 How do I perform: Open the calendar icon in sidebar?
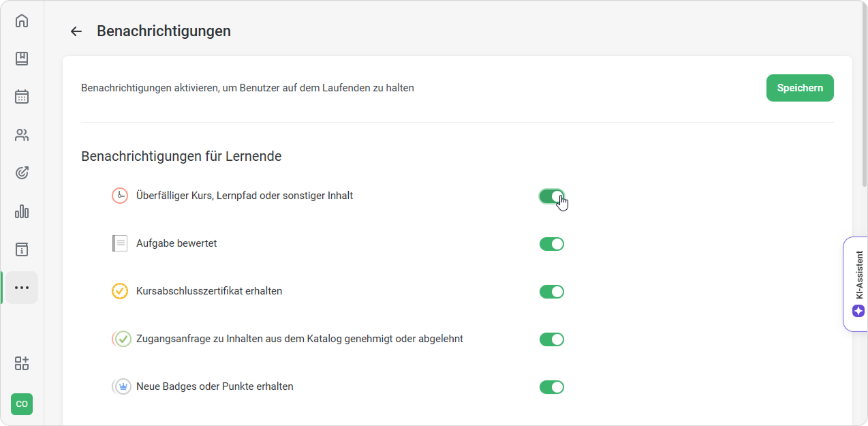click(22, 97)
